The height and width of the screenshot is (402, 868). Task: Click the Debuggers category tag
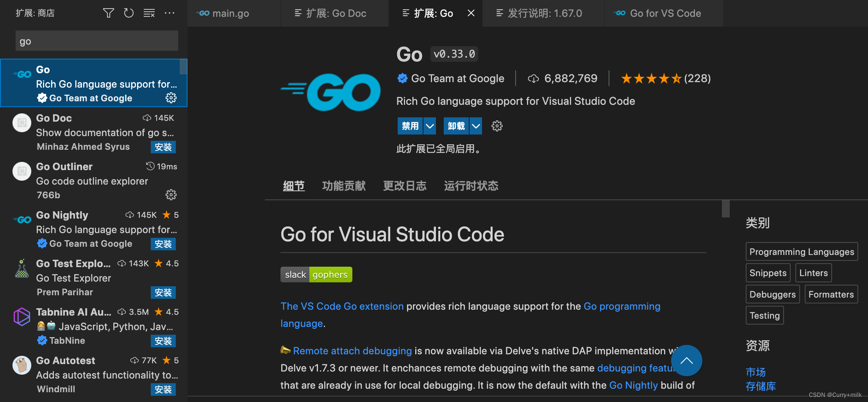coord(773,294)
